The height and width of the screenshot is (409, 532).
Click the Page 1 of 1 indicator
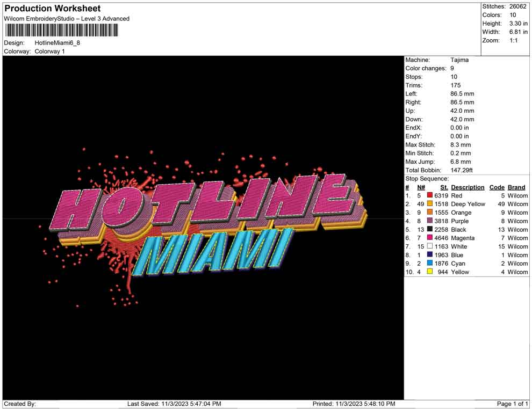point(513,404)
